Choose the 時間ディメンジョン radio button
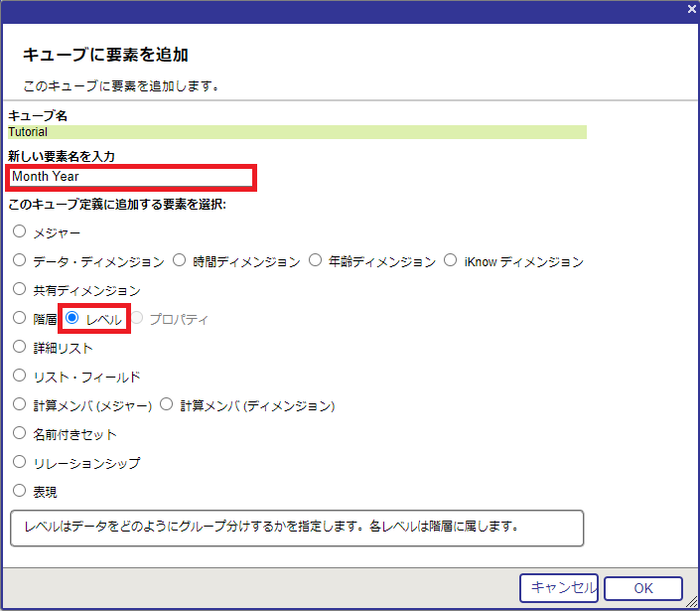Image resolution: width=700 pixels, height=611 pixels. click(x=180, y=261)
